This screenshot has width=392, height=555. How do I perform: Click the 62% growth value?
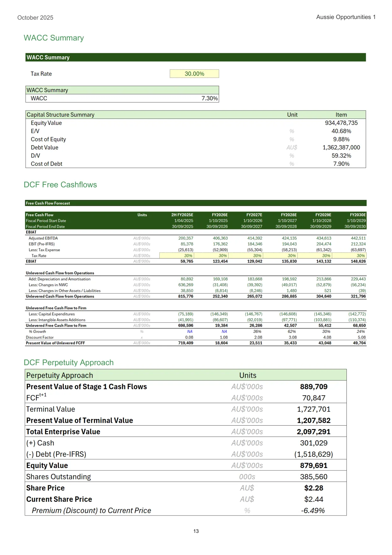pos(292,332)
